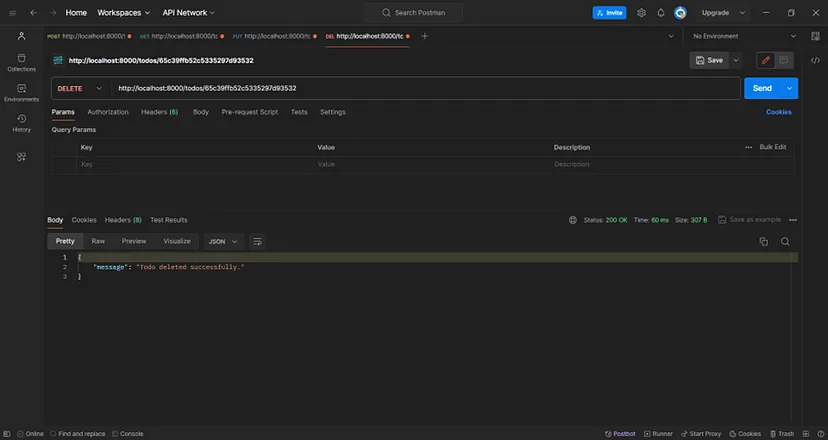Open response more options ellipsis

(793, 220)
